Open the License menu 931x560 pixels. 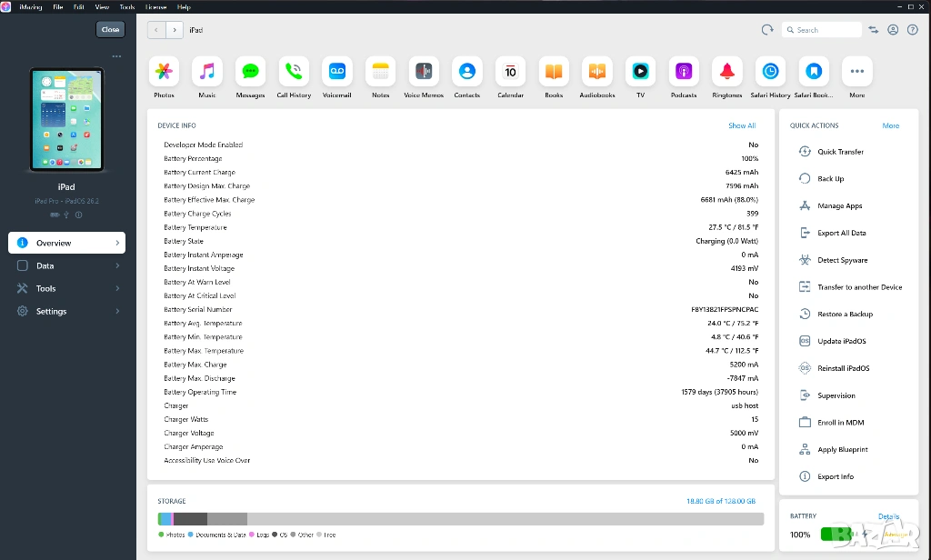click(x=155, y=6)
